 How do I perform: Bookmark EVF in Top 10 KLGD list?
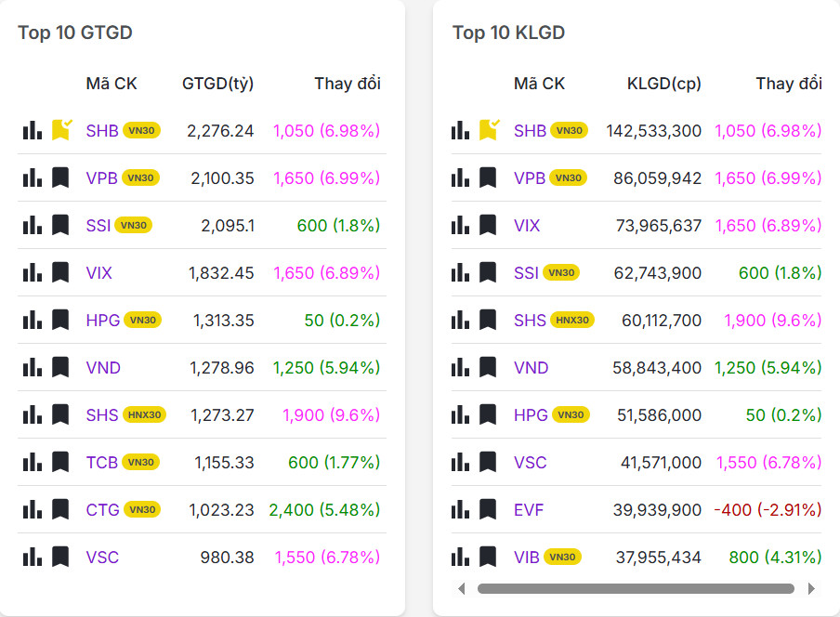488,509
